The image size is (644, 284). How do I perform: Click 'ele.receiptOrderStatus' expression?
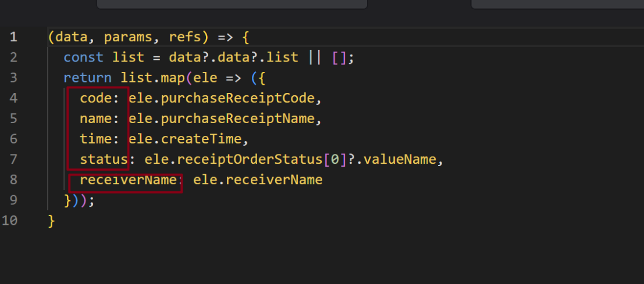click(x=233, y=159)
